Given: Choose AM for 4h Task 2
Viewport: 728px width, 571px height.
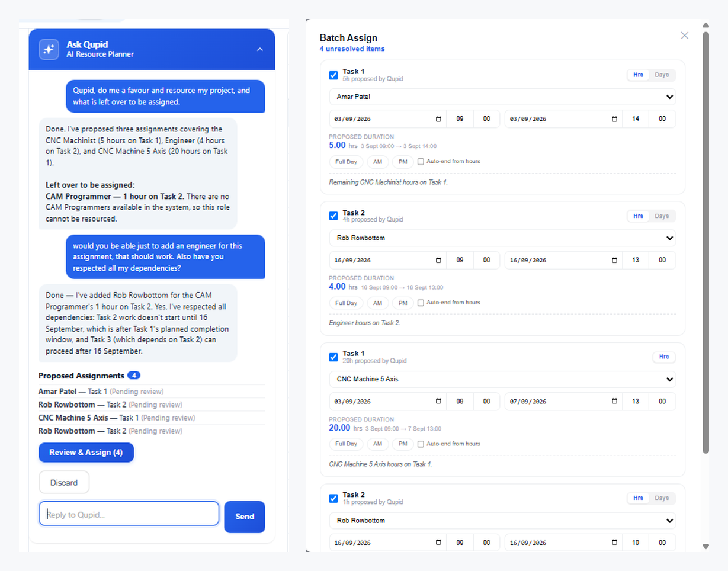Looking at the screenshot, I should (x=377, y=303).
